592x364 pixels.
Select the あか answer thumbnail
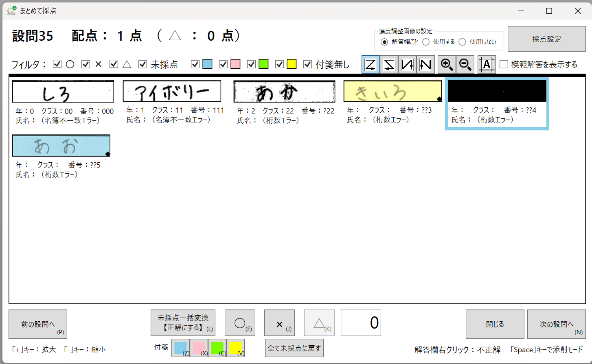(284, 92)
